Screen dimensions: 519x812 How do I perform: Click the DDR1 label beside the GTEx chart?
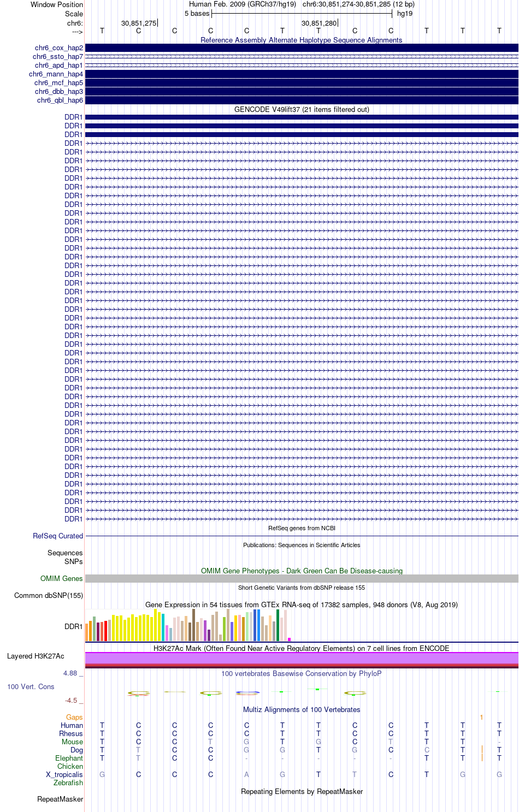(74, 627)
